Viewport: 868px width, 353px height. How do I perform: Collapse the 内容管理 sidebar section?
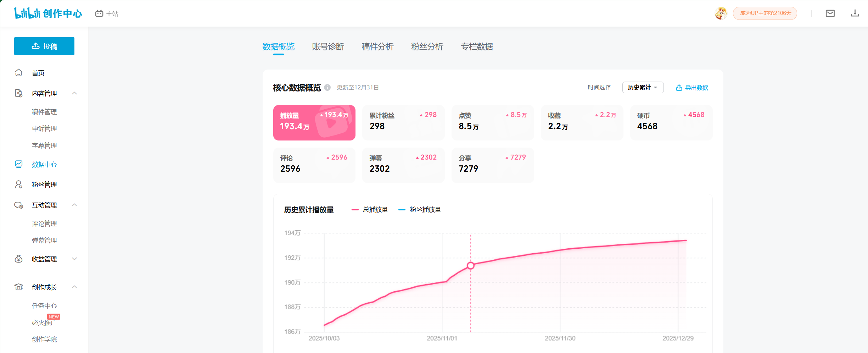pos(74,93)
